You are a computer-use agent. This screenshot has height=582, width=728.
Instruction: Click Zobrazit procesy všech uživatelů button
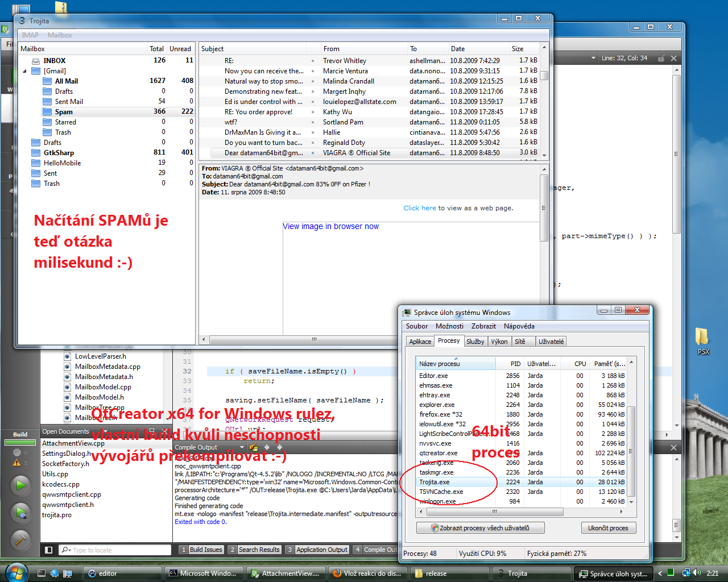click(x=481, y=528)
